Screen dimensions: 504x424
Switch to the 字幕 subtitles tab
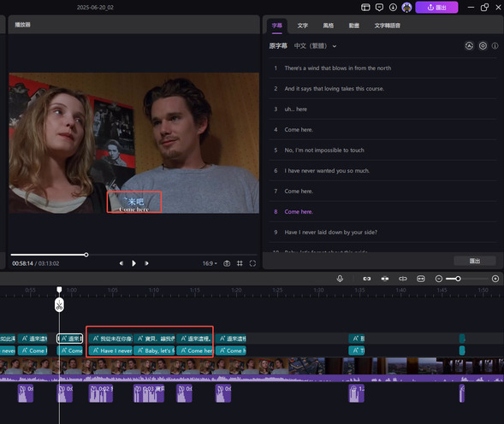tap(276, 26)
